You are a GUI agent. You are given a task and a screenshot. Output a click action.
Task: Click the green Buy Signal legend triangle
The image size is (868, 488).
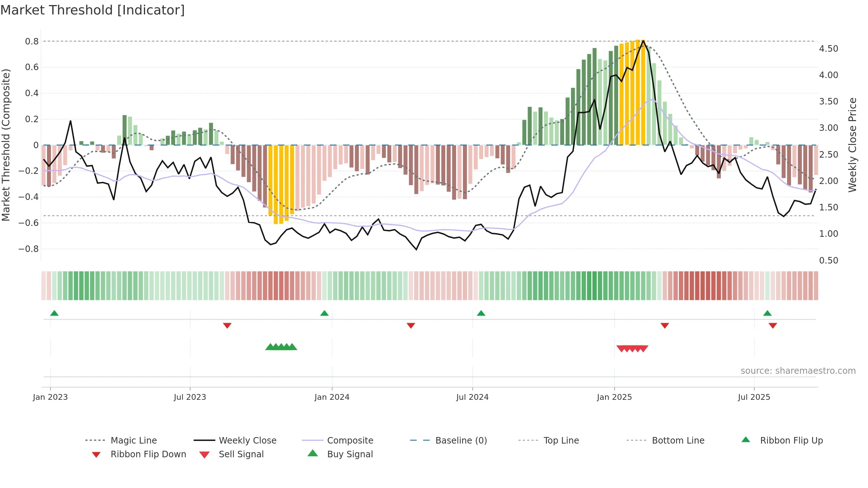[312, 453]
